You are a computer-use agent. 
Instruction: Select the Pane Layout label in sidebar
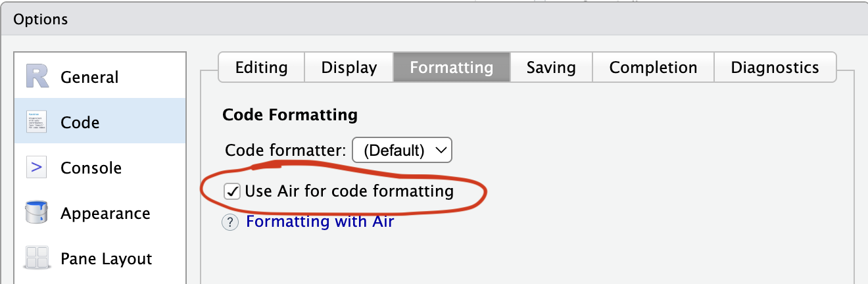coord(106,259)
